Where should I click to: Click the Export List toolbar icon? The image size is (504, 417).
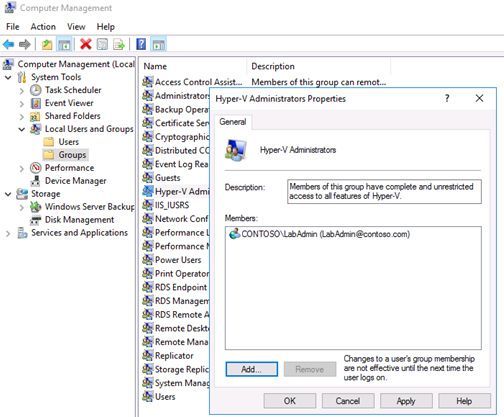119,44
